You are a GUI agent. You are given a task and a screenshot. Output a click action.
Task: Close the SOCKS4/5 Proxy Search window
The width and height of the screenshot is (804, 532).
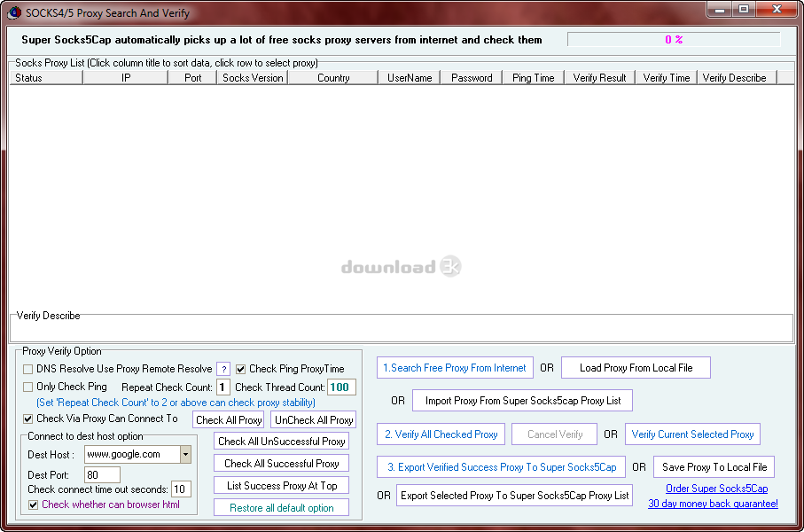point(777,10)
